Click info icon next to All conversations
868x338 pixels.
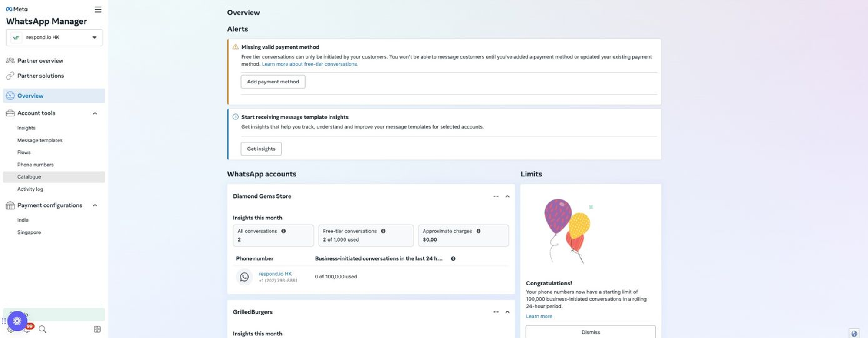(283, 231)
